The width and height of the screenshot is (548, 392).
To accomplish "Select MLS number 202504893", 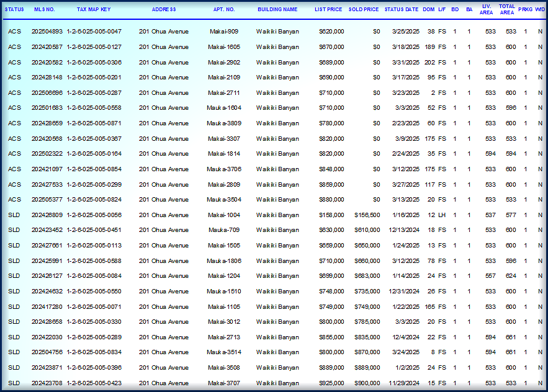I will click(47, 32).
